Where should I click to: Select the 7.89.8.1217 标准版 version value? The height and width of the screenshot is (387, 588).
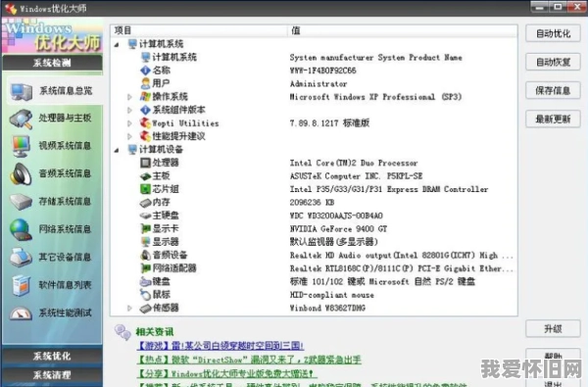329,123
